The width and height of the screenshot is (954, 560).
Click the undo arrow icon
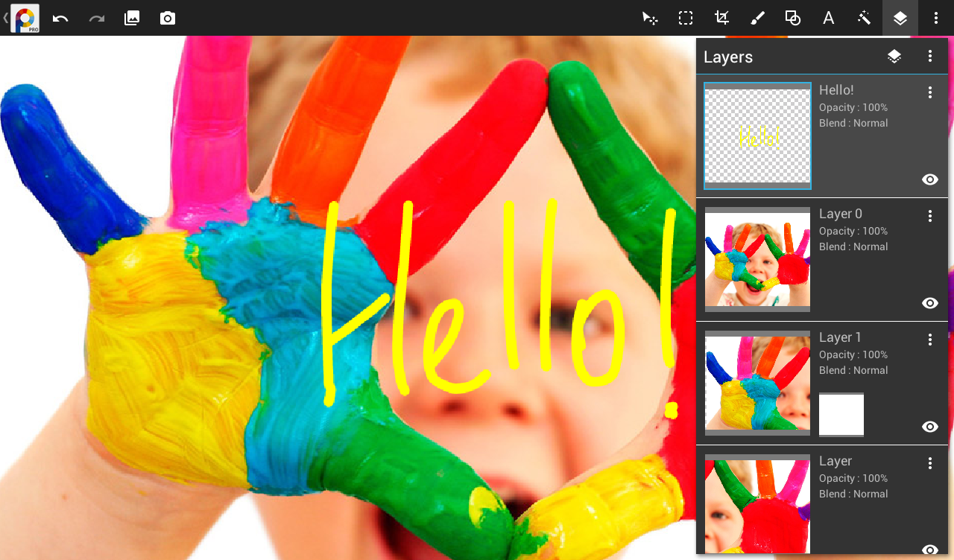[60, 18]
